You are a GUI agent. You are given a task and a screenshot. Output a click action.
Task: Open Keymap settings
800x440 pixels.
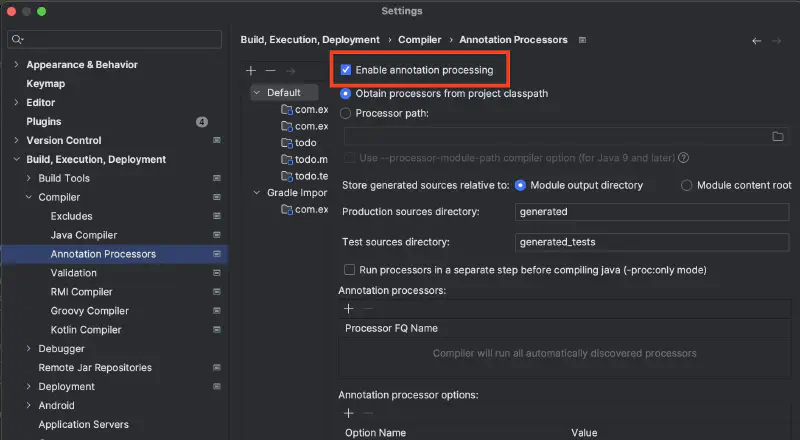tap(45, 84)
